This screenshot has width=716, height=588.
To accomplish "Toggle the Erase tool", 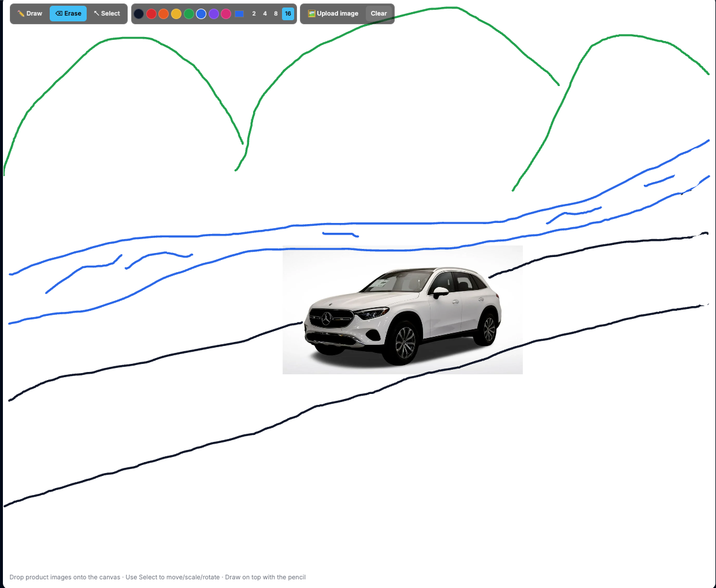I will pyautogui.click(x=68, y=13).
